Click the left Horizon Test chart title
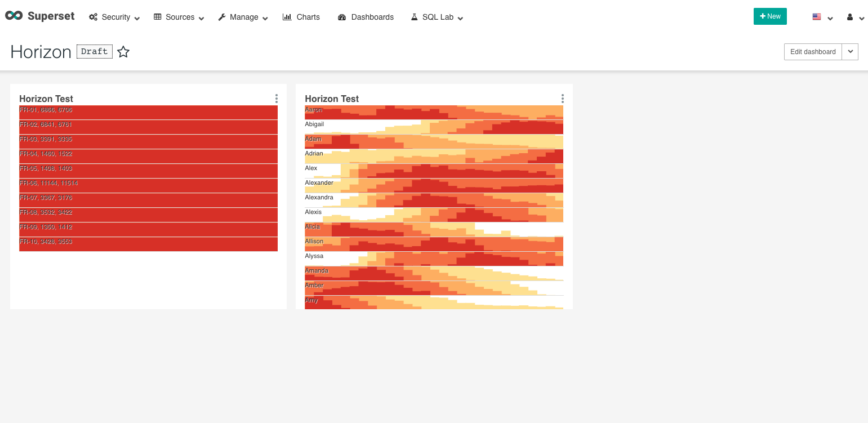The image size is (868, 423). pos(46,99)
